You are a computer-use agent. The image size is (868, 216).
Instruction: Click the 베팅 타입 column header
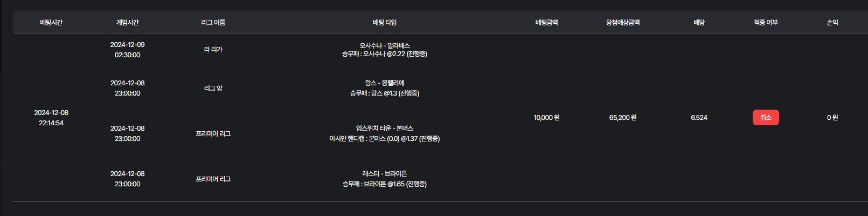click(384, 23)
